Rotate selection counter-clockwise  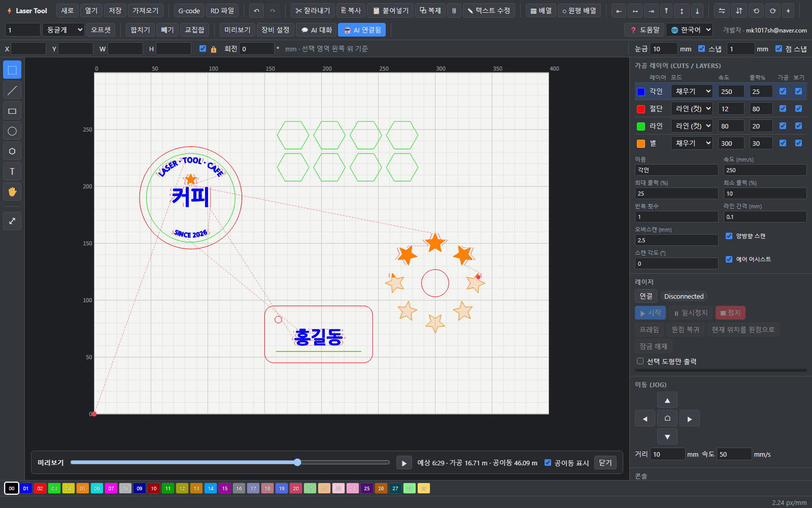point(756,11)
